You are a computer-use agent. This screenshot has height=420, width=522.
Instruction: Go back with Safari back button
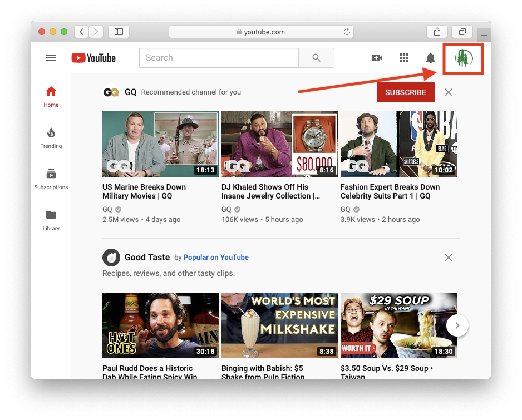click(82, 32)
